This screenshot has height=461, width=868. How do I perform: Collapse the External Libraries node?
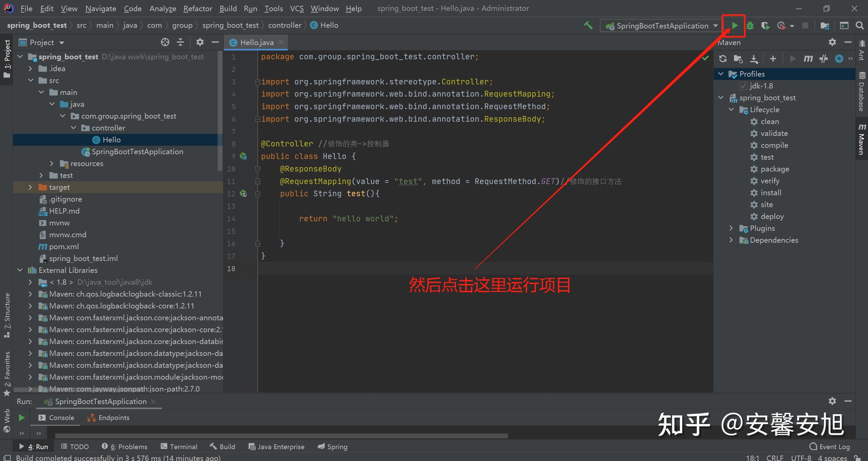(x=20, y=270)
